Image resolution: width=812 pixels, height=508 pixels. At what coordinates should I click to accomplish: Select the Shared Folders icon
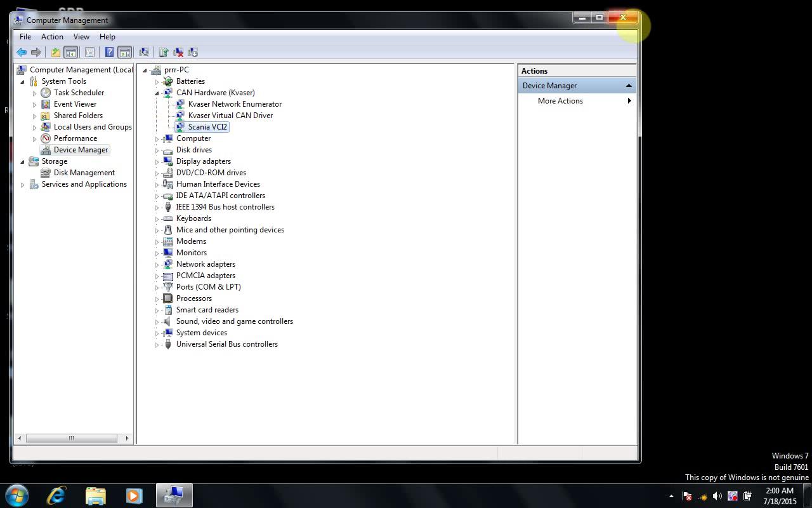click(x=46, y=116)
